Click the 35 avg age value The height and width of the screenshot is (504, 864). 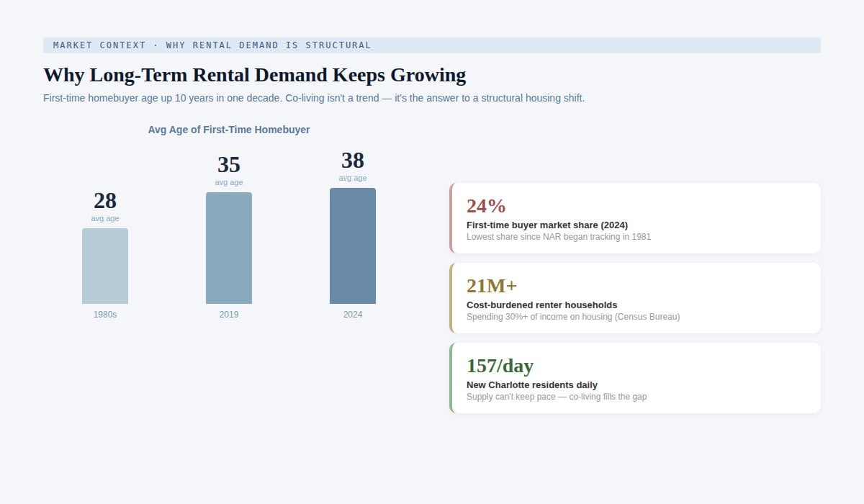click(229, 165)
